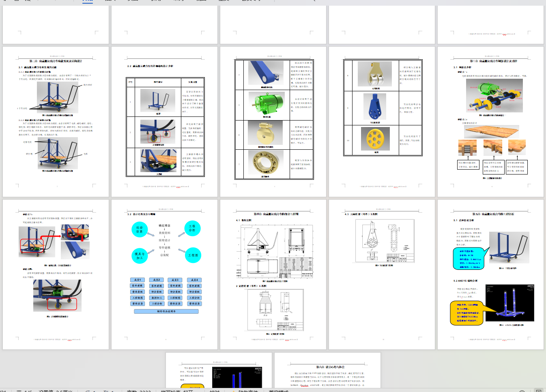Select the blue link plate picture
Image resolution: width=546 pixels, height=392 pixels.
pyautogui.click(x=375, y=107)
